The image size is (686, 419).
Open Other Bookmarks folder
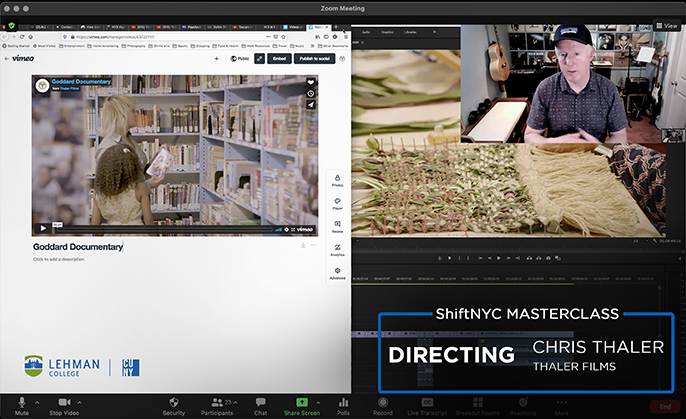click(x=333, y=46)
